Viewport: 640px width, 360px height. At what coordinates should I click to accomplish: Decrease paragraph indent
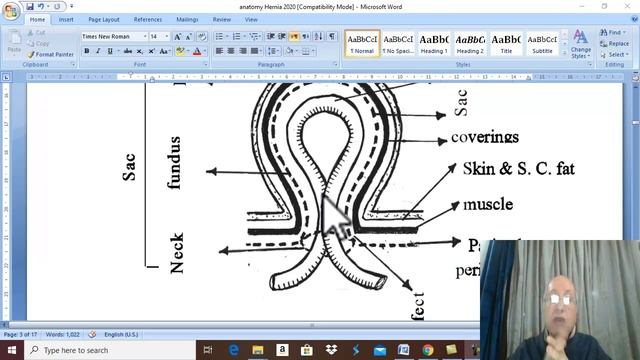click(x=270, y=37)
